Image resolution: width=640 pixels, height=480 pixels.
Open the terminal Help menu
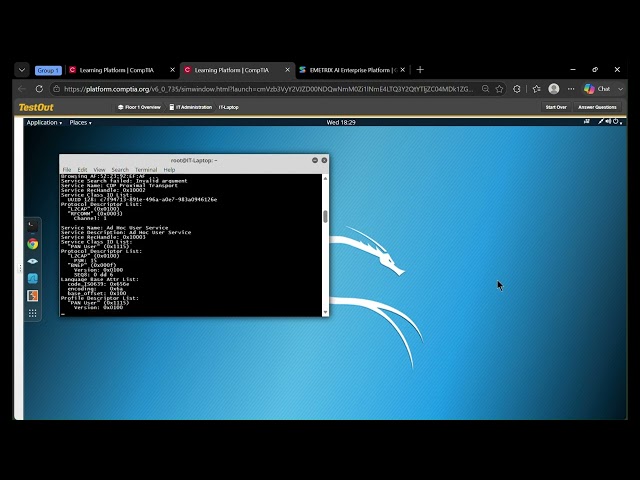[169, 170]
